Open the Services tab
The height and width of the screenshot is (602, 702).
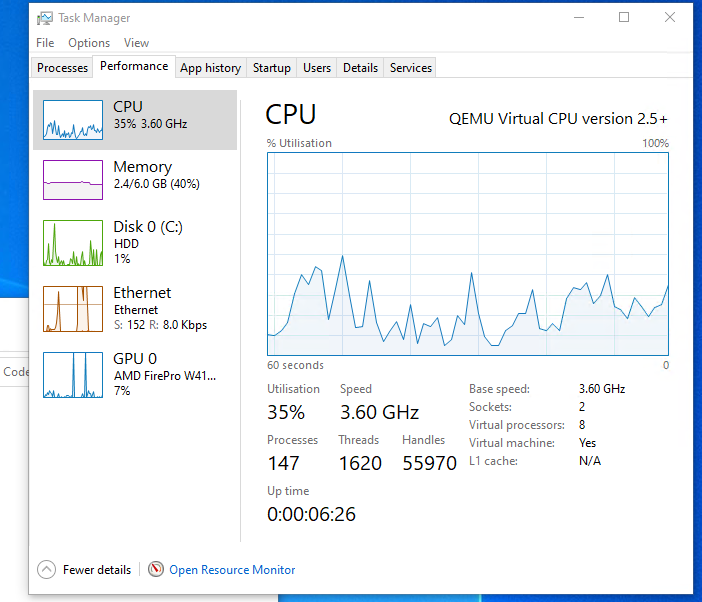point(411,68)
